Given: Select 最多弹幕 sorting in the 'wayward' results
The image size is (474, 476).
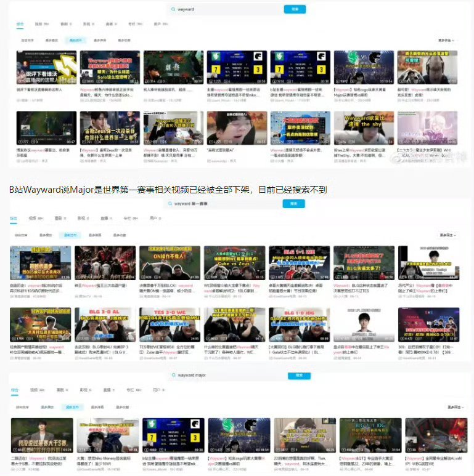Looking at the screenshot, I should pyautogui.click(x=100, y=41).
